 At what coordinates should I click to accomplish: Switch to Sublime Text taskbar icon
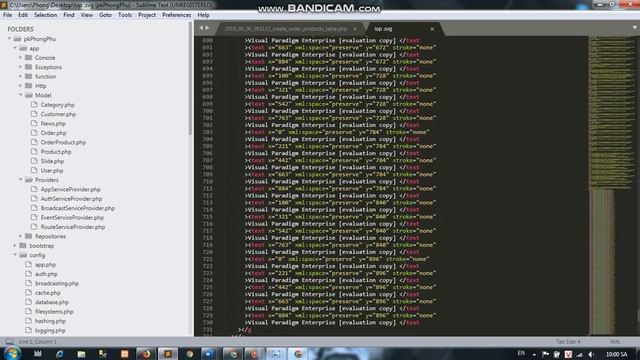pyautogui.click(x=167, y=354)
